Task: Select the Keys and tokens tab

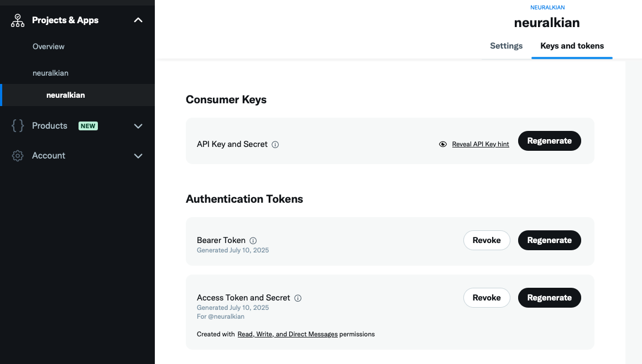Action: 572,46
